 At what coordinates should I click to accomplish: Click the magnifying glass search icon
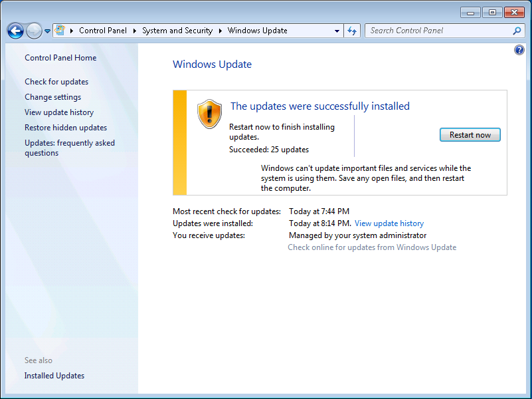[517, 31]
